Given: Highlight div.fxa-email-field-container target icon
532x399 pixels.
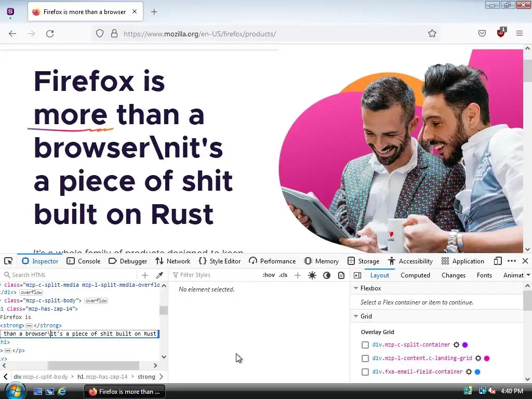Looking at the screenshot, I should click(469, 372).
